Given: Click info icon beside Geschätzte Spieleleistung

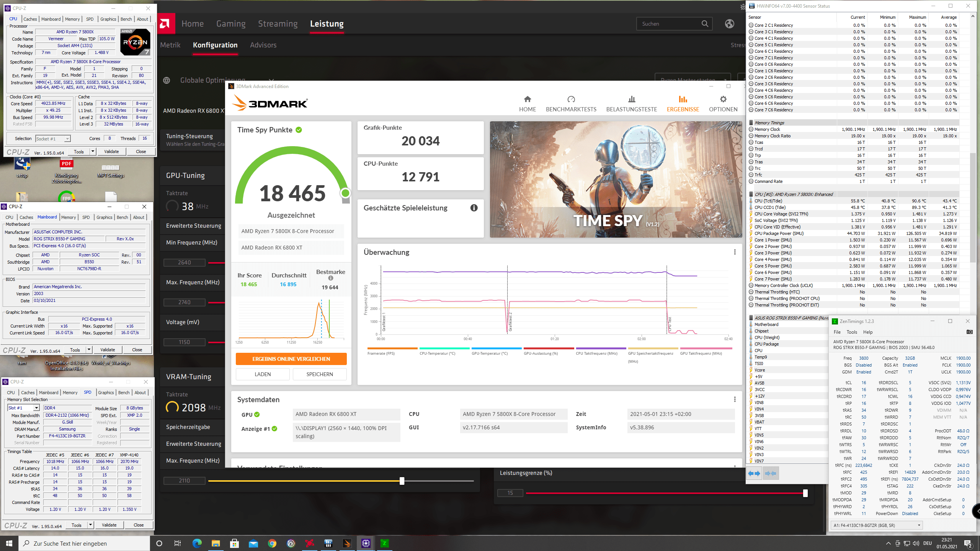Looking at the screenshot, I should [x=474, y=208].
